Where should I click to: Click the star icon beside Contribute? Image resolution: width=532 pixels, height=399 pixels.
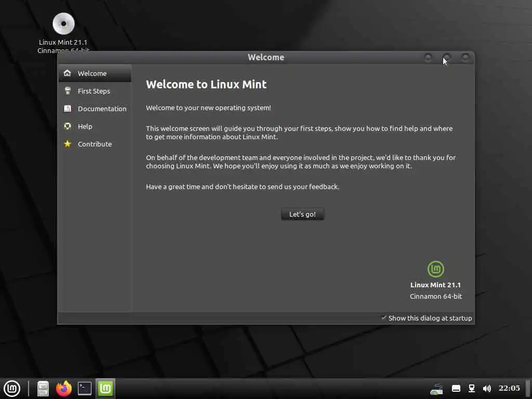[68, 144]
